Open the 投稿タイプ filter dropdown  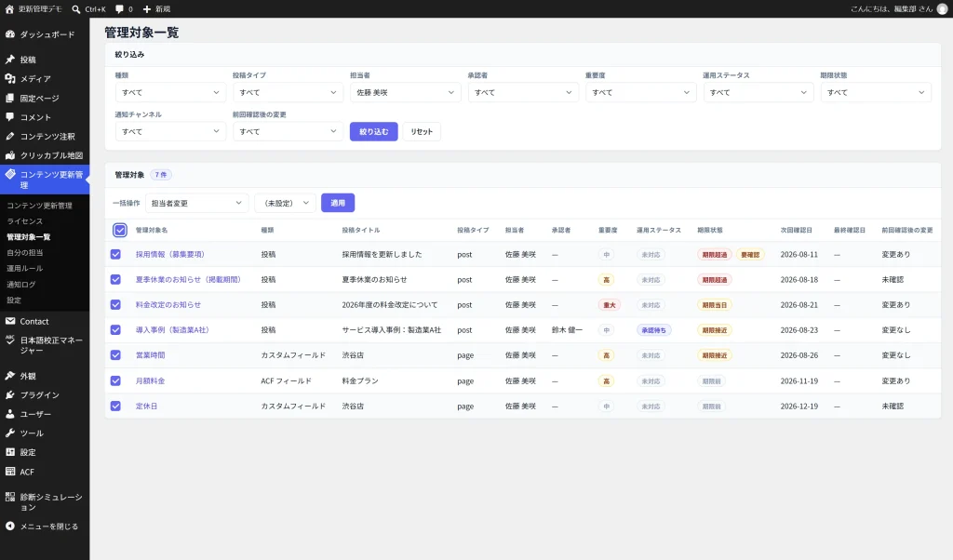(x=288, y=92)
